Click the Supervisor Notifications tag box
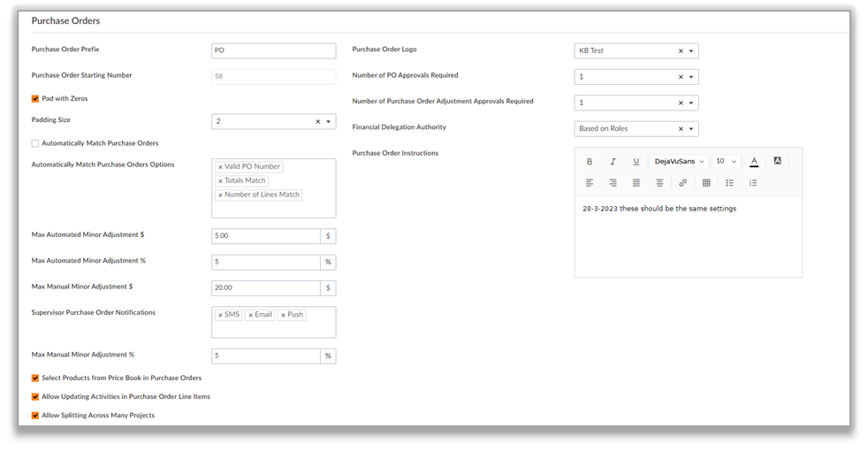Screen dimensions: 868x451 click(x=273, y=323)
